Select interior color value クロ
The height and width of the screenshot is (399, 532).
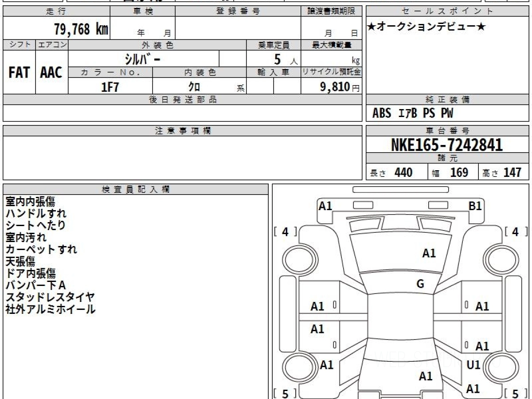coord(194,86)
